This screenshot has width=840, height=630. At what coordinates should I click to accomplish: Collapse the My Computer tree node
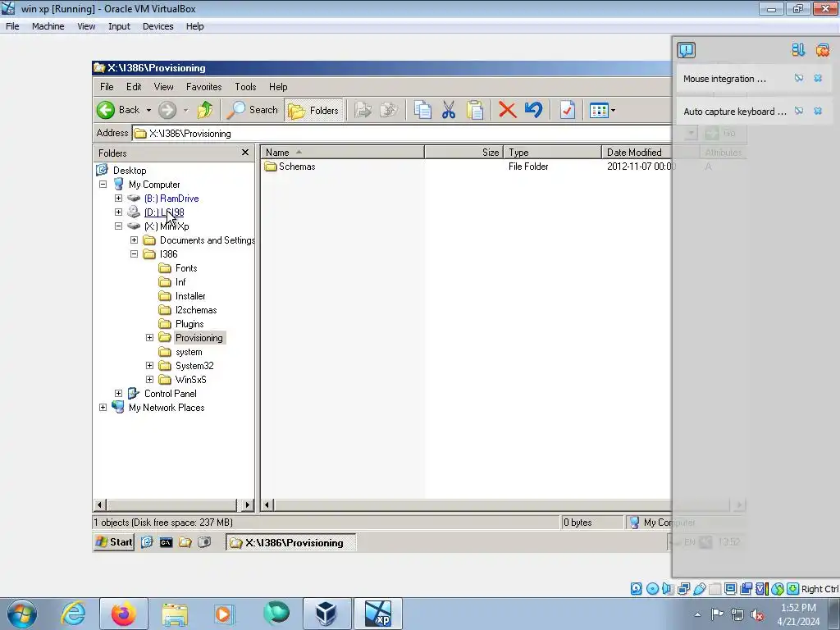pyautogui.click(x=103, y=185)
